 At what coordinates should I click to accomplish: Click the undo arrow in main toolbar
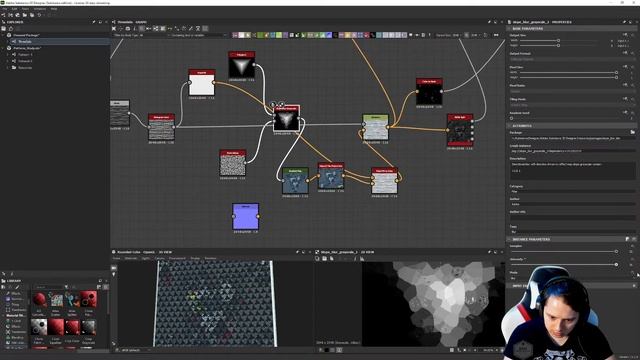tap(39, 15)
